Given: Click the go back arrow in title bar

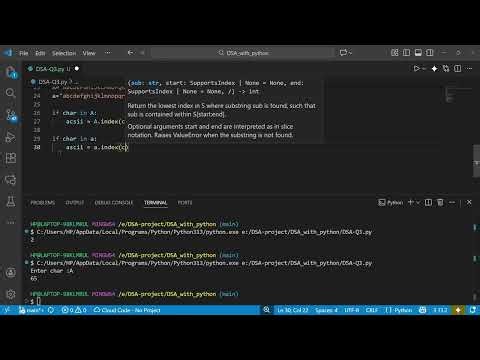Looking at the screenshot, I should coord(130,53).
